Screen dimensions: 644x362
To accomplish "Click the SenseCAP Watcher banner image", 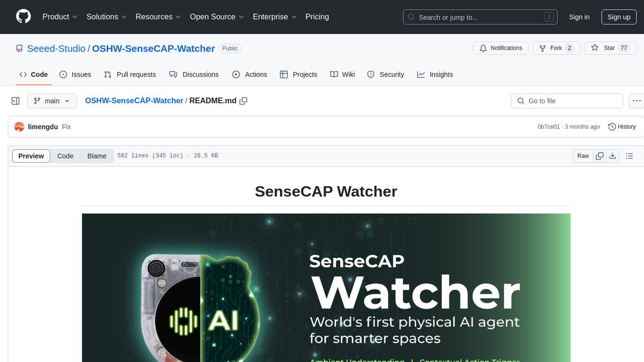I will 326,288.
